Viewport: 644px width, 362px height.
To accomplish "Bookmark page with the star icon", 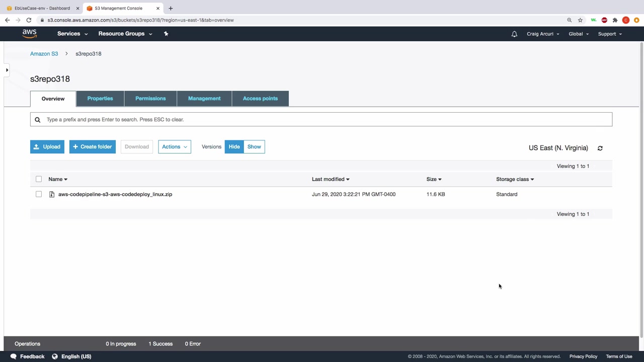I will pos(580,20).
